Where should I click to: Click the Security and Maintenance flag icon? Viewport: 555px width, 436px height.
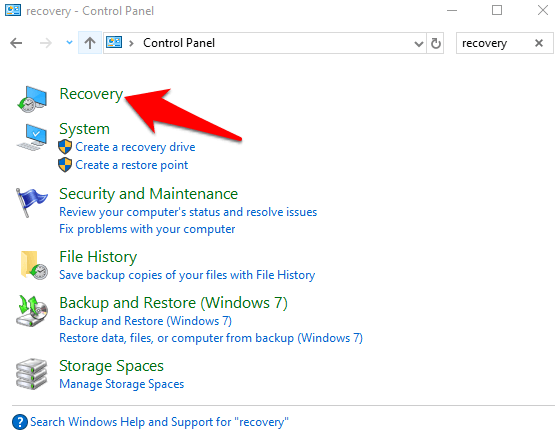(x=31, y=202)
